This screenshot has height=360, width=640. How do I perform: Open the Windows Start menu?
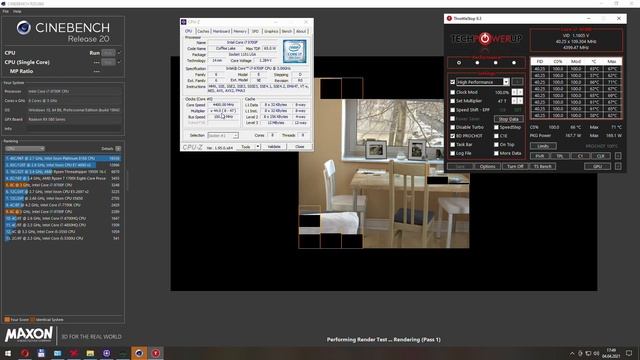[8, 353]
